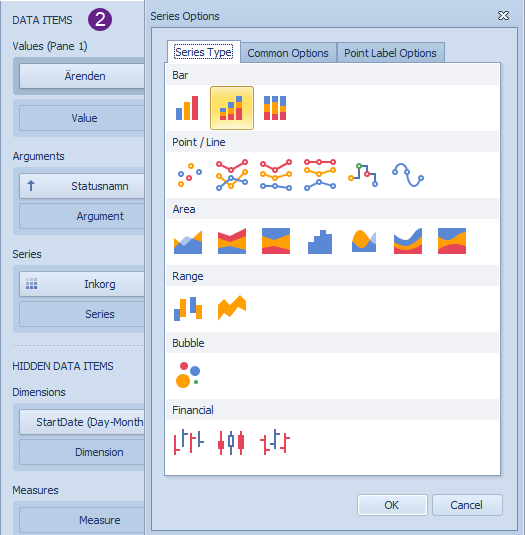Select the Side-by-Side Range Bar icon
This screenshot has width=525, height=535.
pos(188,308)
